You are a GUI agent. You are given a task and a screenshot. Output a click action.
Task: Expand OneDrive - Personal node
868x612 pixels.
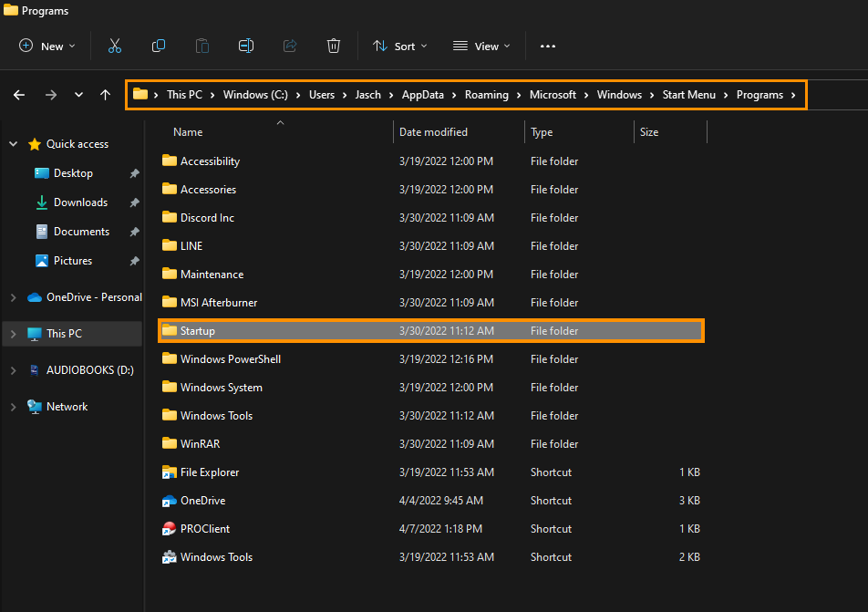14,297
